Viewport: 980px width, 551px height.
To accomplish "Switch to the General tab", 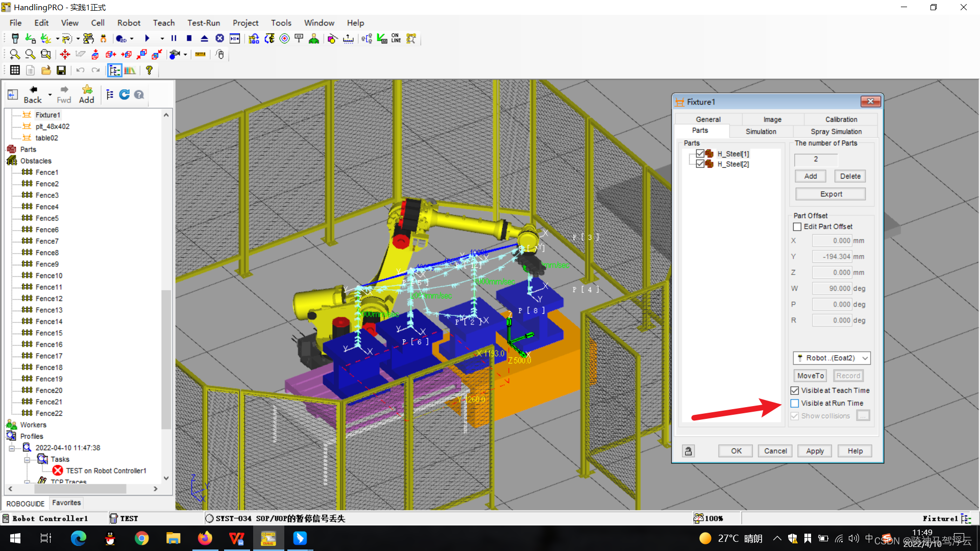I will tap(708, 119).
